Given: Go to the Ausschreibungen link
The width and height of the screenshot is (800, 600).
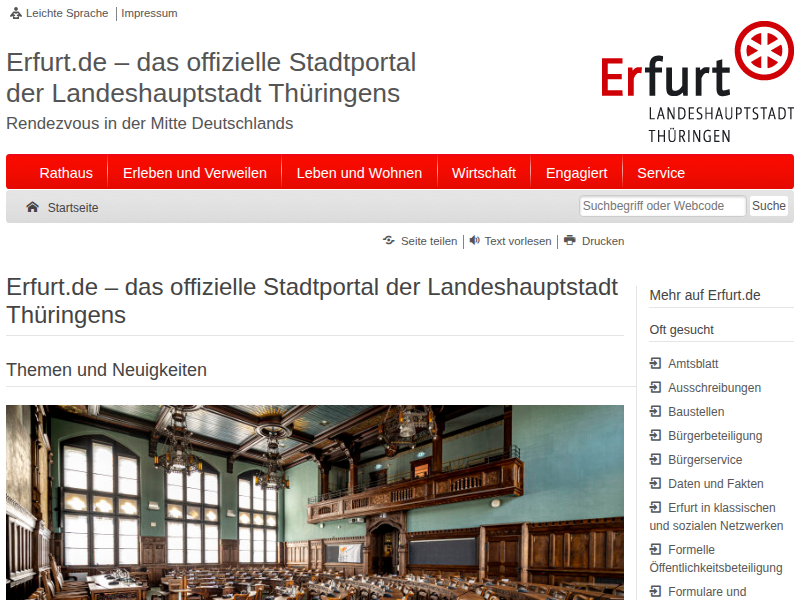Looking at the screenshot, I should (x=714, y=388).
